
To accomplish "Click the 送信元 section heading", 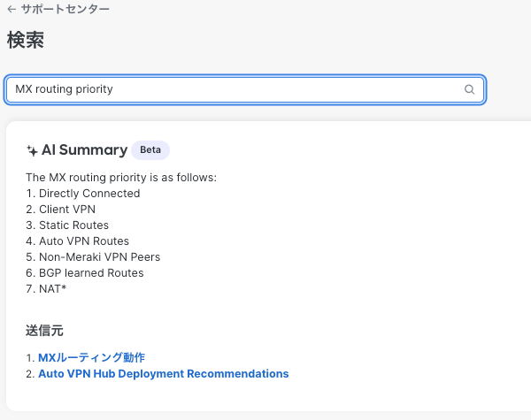I will click(x=44, y=331).
